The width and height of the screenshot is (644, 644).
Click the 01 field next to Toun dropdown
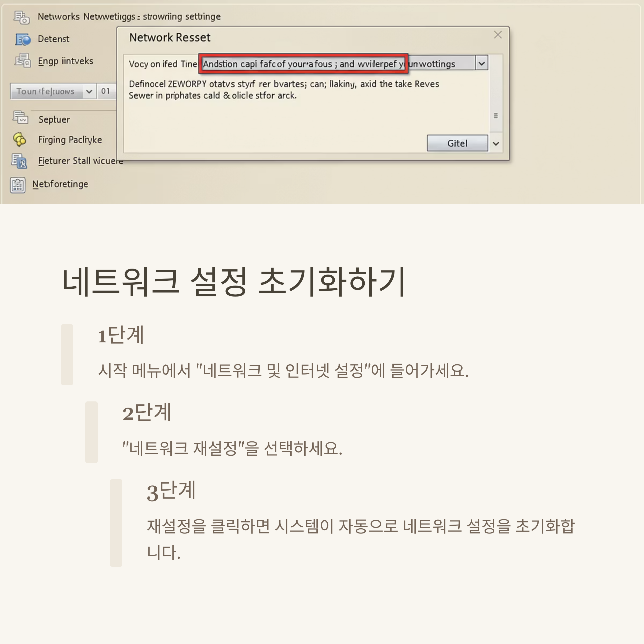pyautogui.click(x=106, y=91)
